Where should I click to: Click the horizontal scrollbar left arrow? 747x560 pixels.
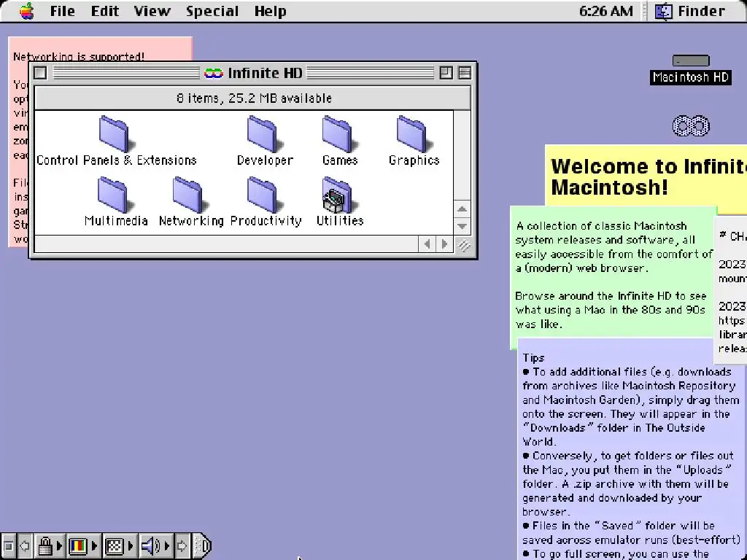click(427, 244)
